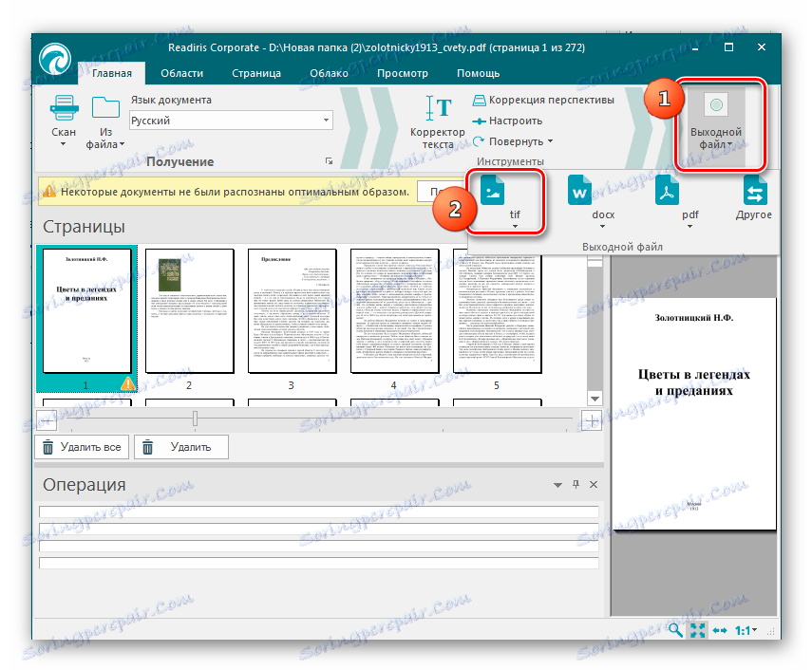This screenshot has width=812, height=670.
Task: Click the plus zoom-in thumbnail button
Action: pos(591,421)
